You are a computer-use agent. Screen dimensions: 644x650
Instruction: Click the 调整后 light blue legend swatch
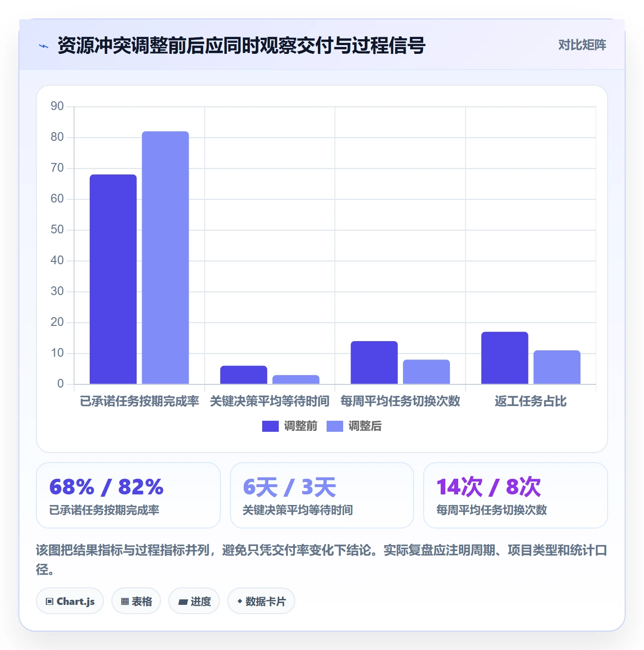point(335,426)
